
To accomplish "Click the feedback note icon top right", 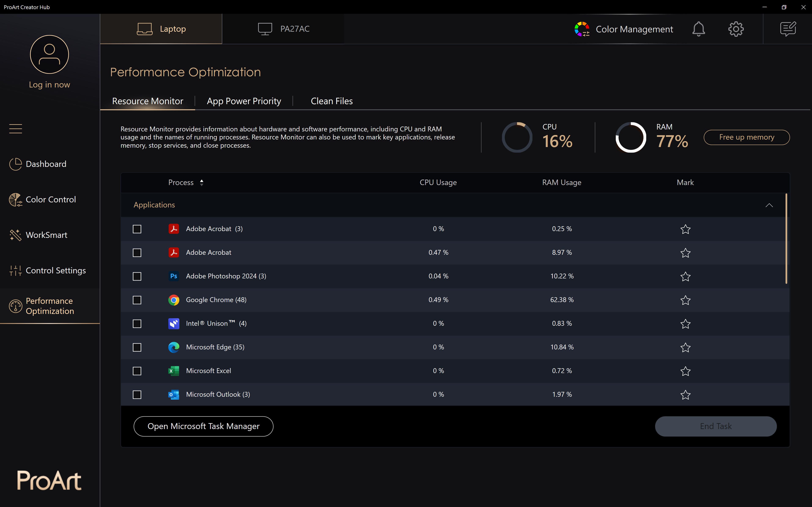I will point(787,29).
